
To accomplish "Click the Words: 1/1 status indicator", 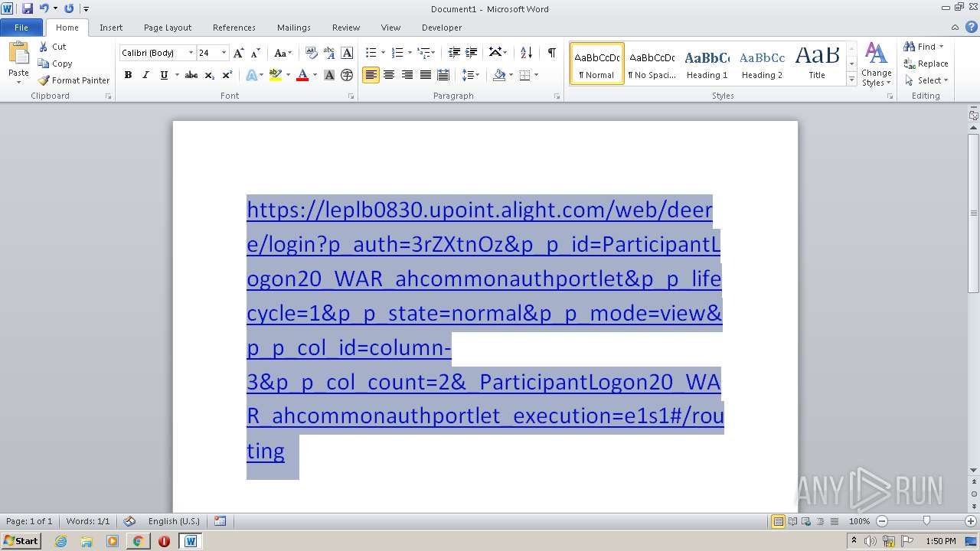I will click(x=87, y=521).
